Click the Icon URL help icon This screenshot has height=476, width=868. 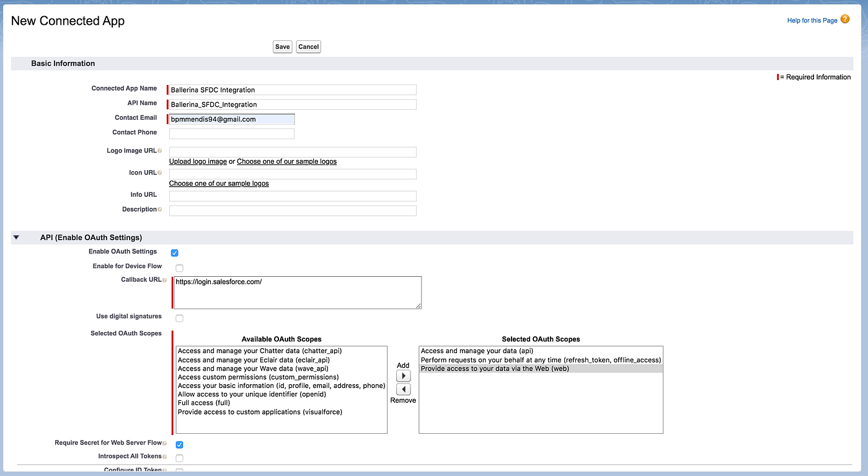pyautogui.click(x=159, y=173)
